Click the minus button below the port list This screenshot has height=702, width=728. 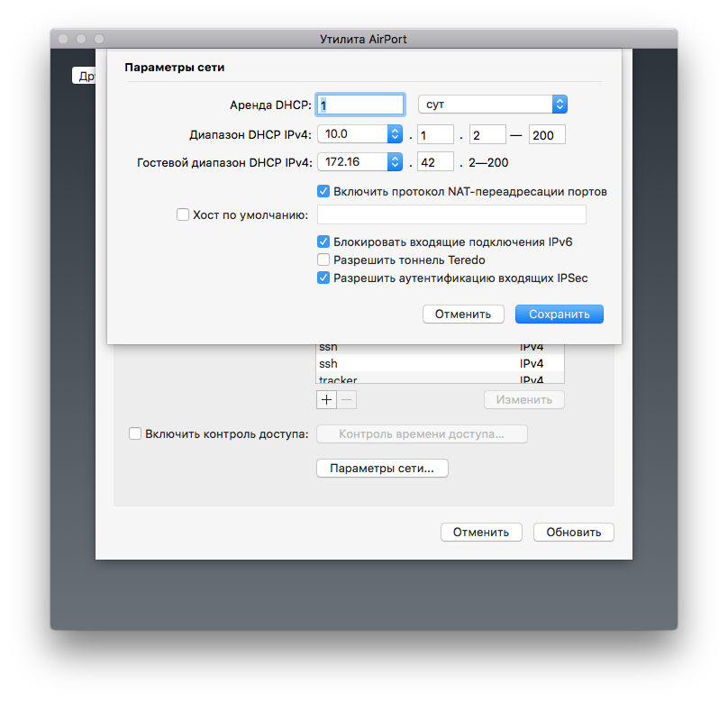(347, 400)
